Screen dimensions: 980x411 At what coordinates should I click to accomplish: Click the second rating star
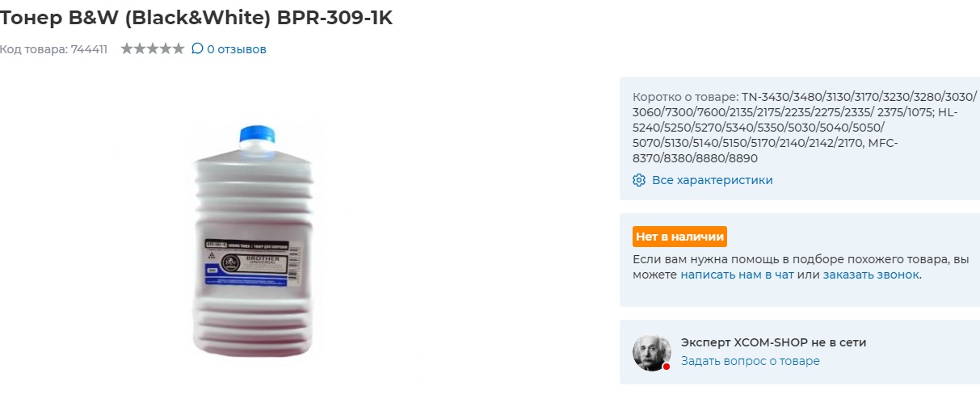[x=140, y=48]
